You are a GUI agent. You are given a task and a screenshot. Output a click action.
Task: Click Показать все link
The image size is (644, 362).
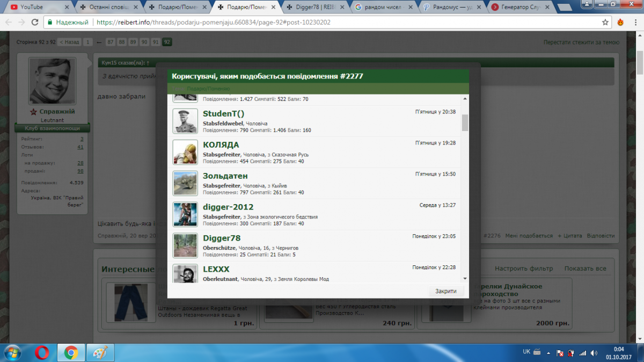point(585,269)
